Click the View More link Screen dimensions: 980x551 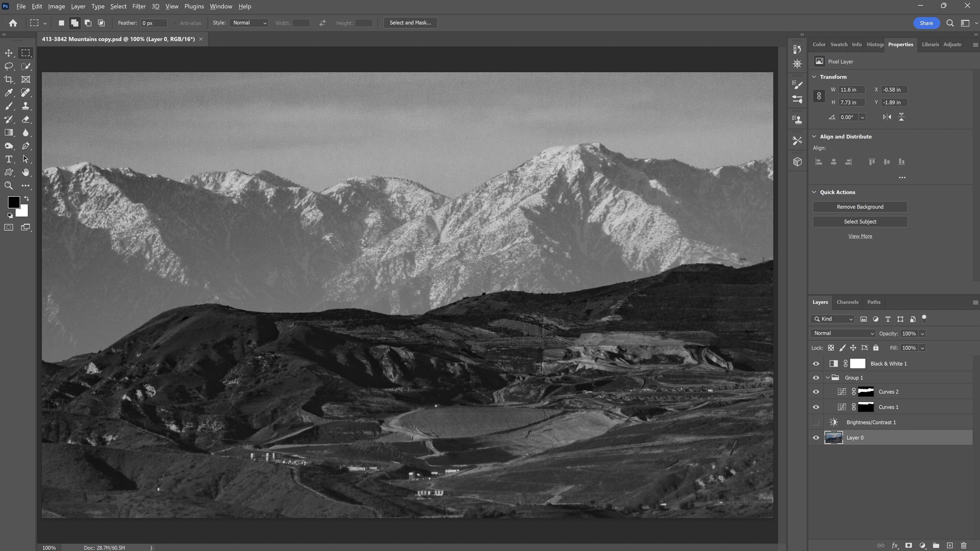(x=860, y=236)
